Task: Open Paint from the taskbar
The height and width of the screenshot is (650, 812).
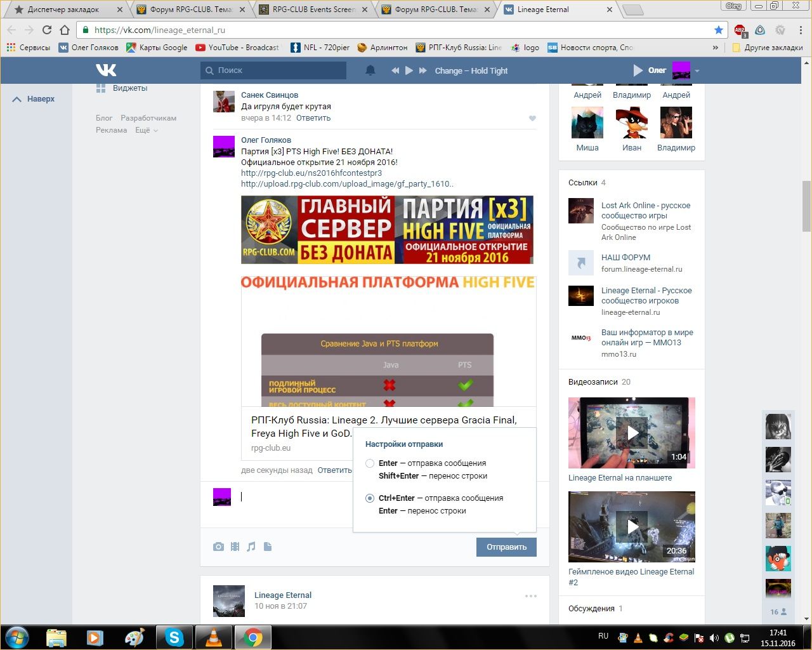Action: point(135,637)
